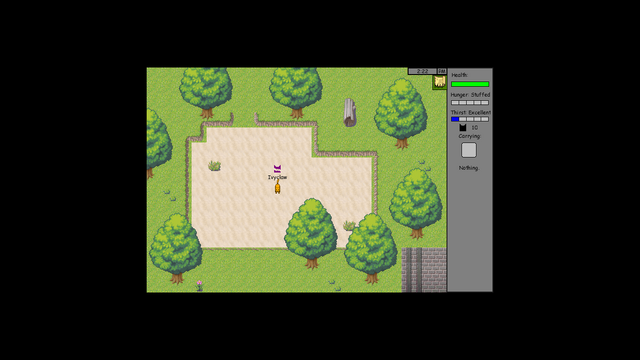Click the Hunger segmented bar
The width and height of the screenshot is (640, 360).
pyautogui.click(x=470, y=102)
